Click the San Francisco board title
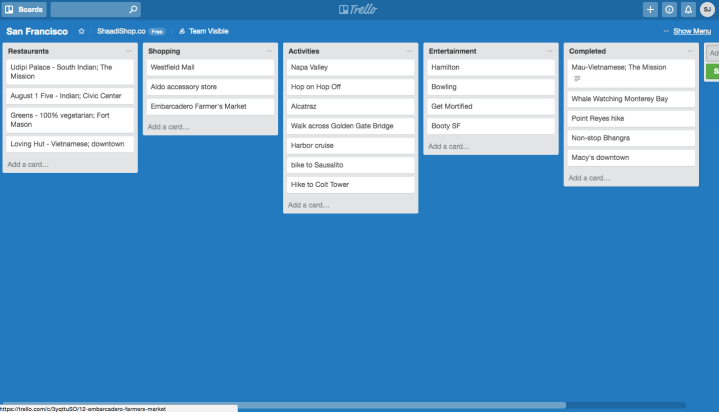The width and height of the screenshot is (719, 412). click(x=37, y=31)
